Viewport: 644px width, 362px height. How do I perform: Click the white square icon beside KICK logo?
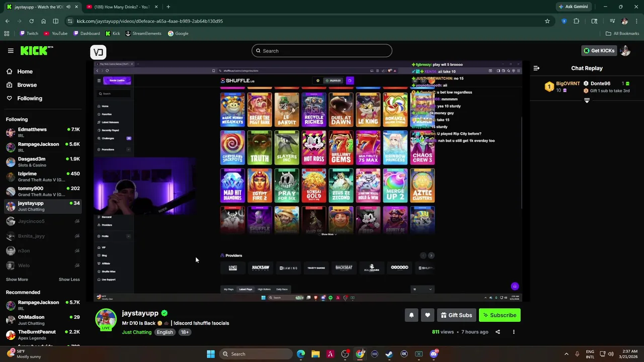click(x=98, y=52)
